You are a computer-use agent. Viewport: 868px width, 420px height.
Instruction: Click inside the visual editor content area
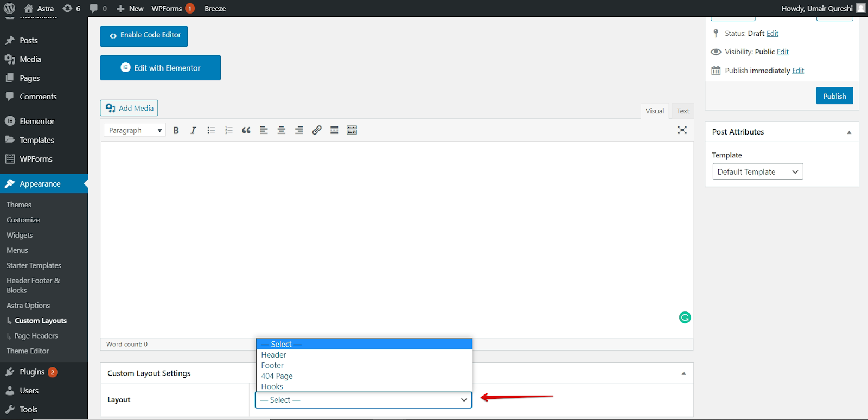click(x=397, y=239)
